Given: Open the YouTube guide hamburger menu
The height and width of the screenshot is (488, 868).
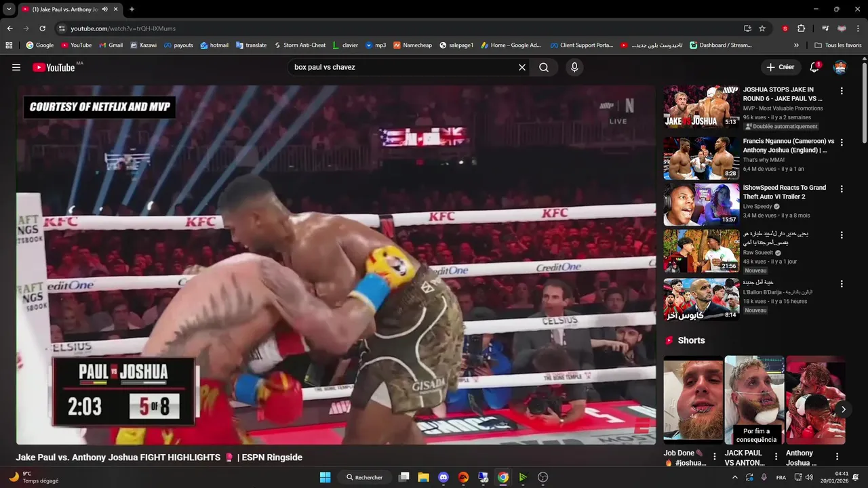Looking at the screenshot, I should tap(16, 67).
